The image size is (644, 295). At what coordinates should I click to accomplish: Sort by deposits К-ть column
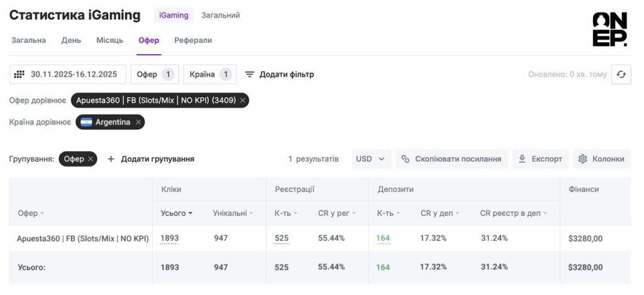389,213
